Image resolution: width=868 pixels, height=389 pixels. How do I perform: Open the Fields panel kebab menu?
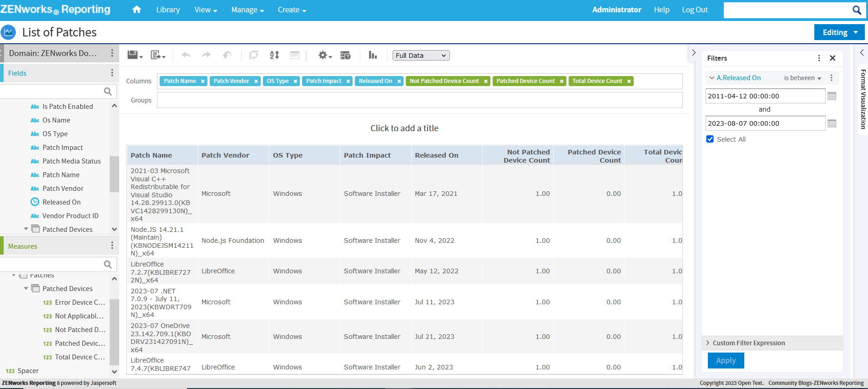pos(112,73)
